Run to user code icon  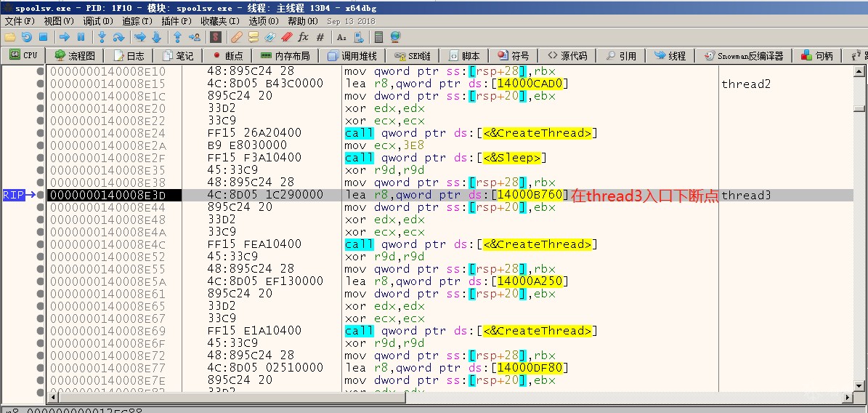(x=195, y=37)
